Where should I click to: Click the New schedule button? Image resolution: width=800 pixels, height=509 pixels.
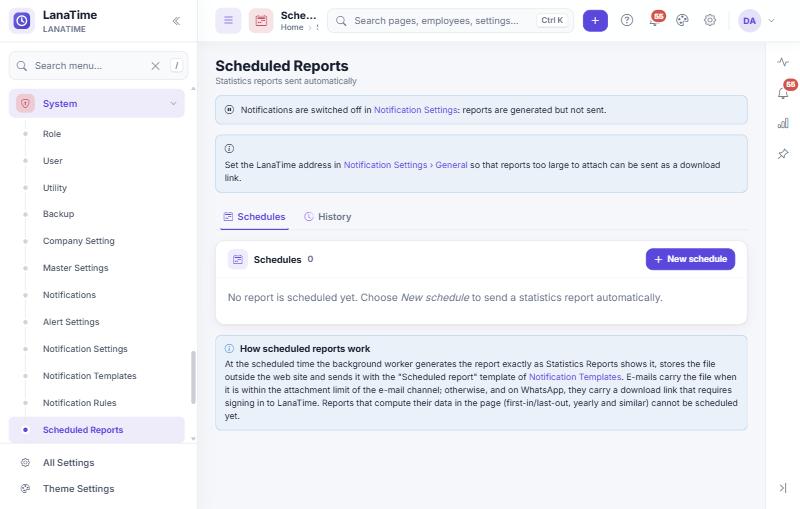click(690, 259)
